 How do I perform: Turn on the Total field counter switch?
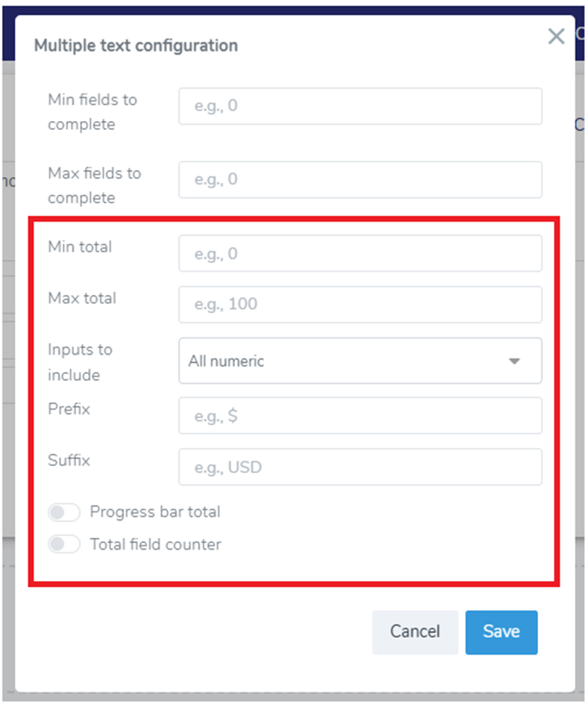(x=64, y=544)
